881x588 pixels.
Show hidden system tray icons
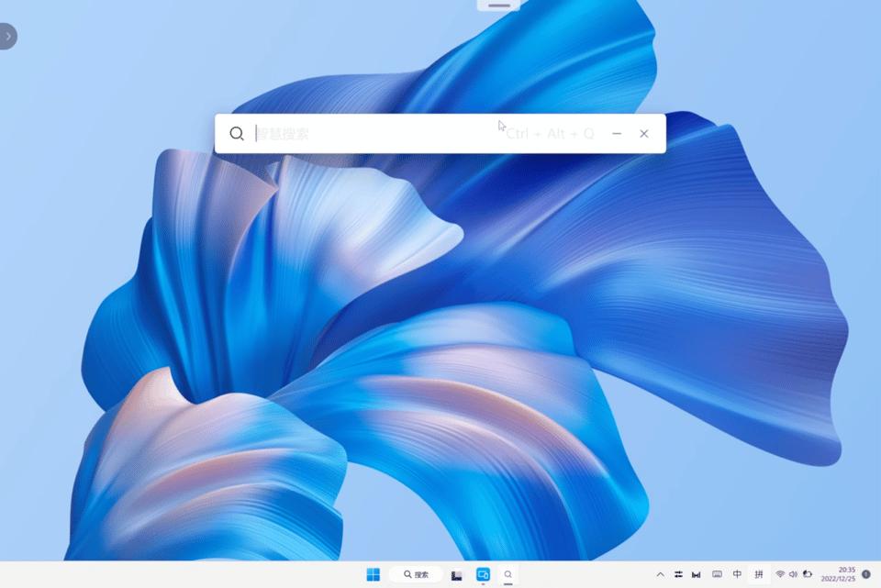[x=660, y=574]
